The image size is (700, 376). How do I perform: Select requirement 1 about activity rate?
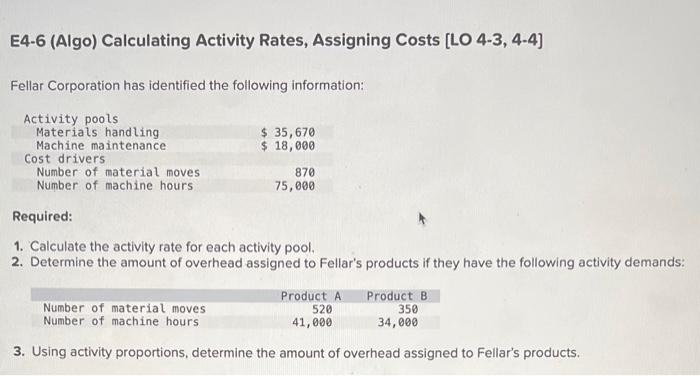(164, 246)
